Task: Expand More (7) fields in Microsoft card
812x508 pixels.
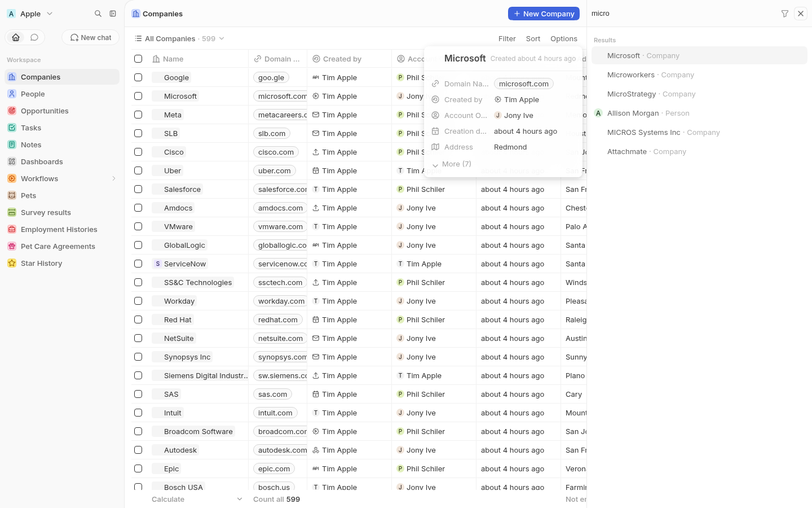Action: [452, 164]
